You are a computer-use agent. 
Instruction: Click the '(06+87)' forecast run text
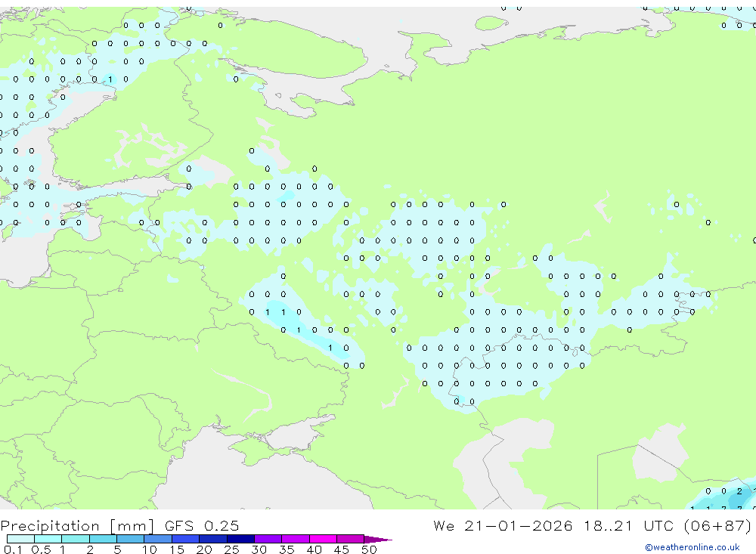point(717,526)
